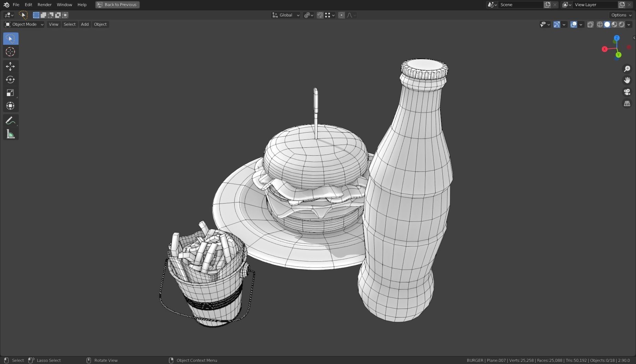Click the Back to Previous button
This screenshot has height=364, width=636.
[x=117, y=4]
